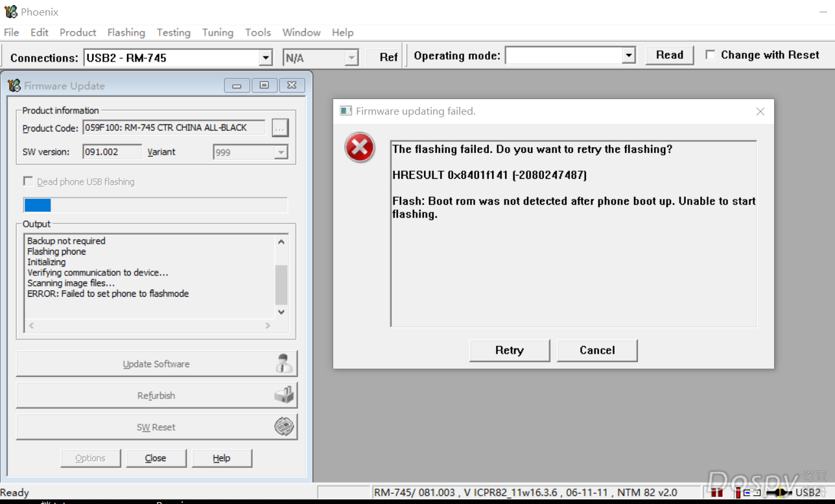This screenshot has width=835, height=504.
Task: Click 'Backup not required' output line
Action: pyautogui.click(x=66, y=241)
